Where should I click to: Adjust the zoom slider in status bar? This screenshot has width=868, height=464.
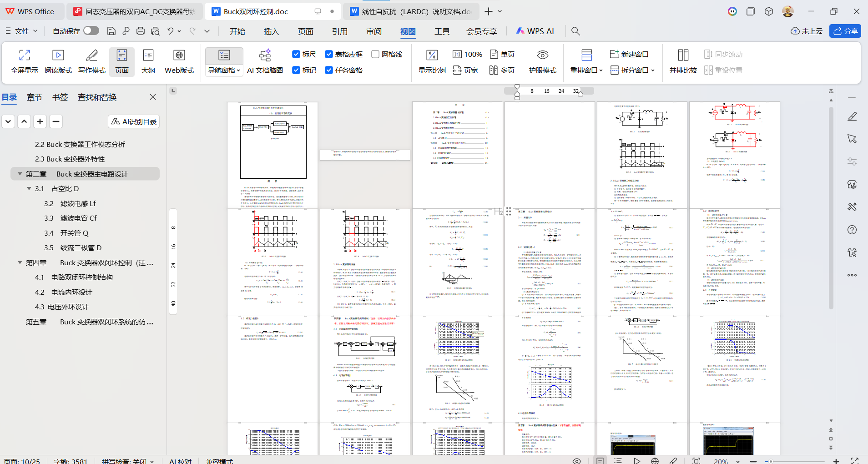pos(771,461)
